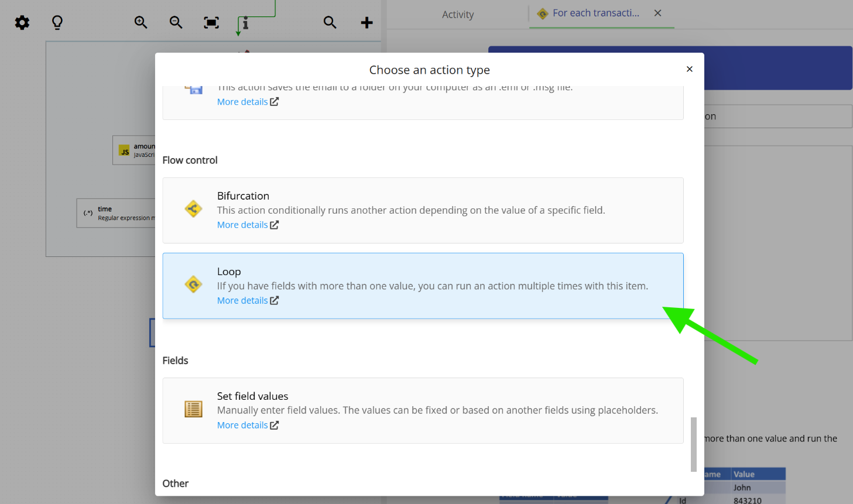The height and width of the screenshot is (504, 853).
Task: Open the search magnifier tool
Action: [330, 22]
